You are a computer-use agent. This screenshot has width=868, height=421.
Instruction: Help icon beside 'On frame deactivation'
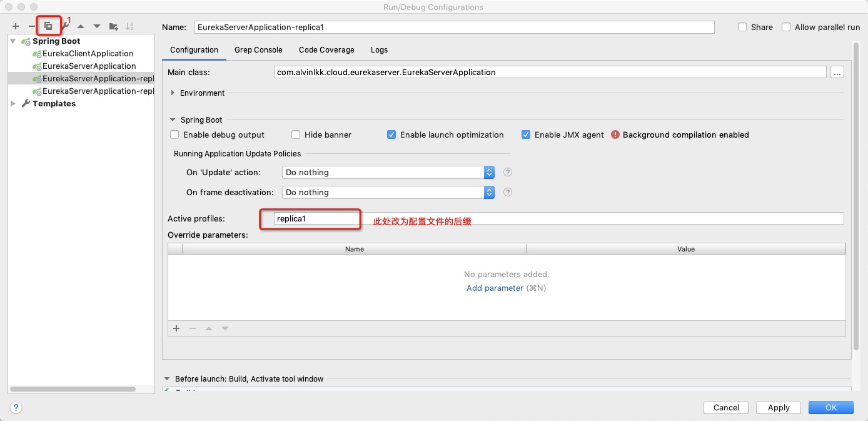pos(508,192)
